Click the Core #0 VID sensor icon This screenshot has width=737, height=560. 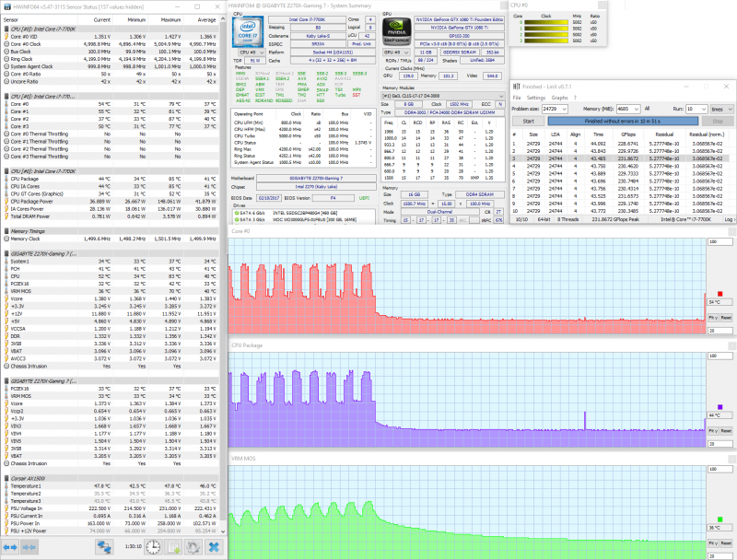(x=6, y=37)
